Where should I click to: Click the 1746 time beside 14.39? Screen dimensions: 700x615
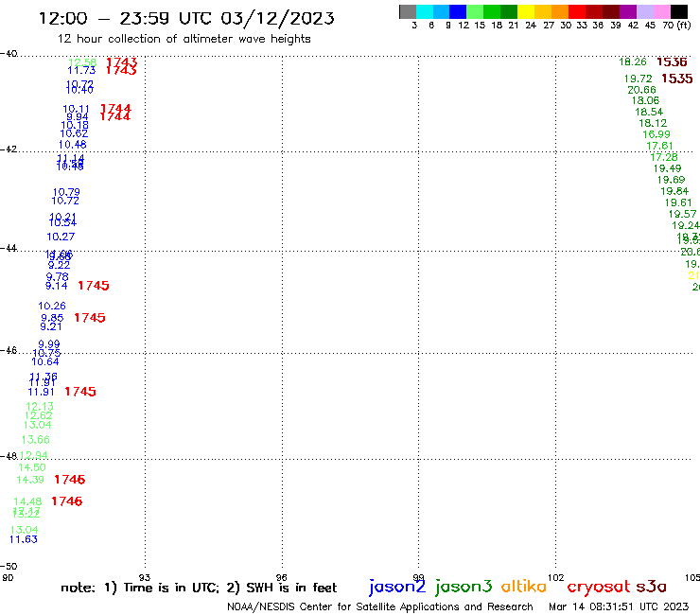click(70, 480)
